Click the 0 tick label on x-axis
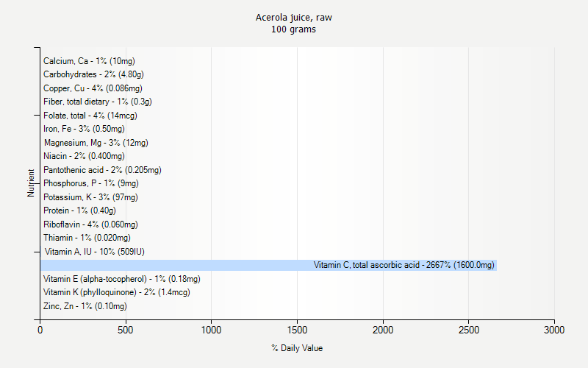Image resolution: width=588 pixels, height=368 pixels. (40, 330)
